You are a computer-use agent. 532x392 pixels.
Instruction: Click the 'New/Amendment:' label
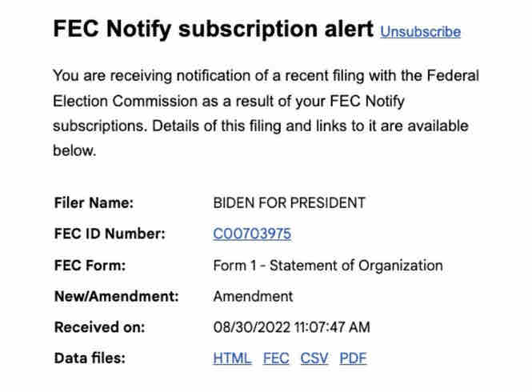[116, 297]
